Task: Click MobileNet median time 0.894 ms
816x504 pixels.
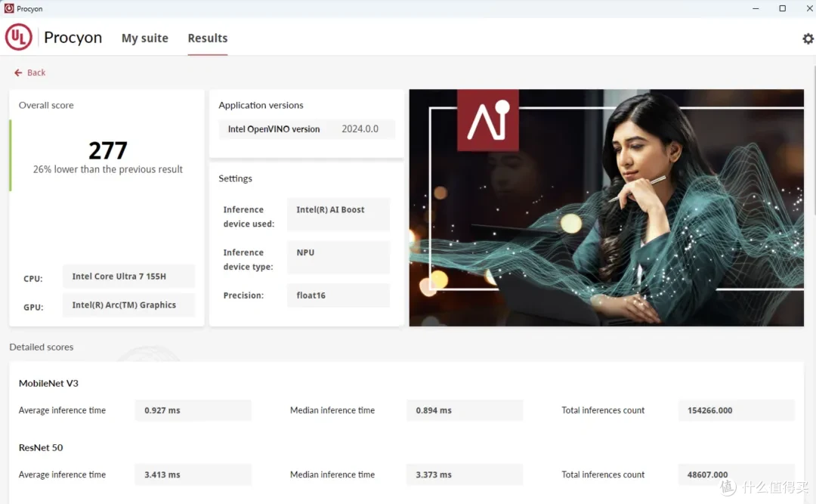Action: [x=465, y=410]
